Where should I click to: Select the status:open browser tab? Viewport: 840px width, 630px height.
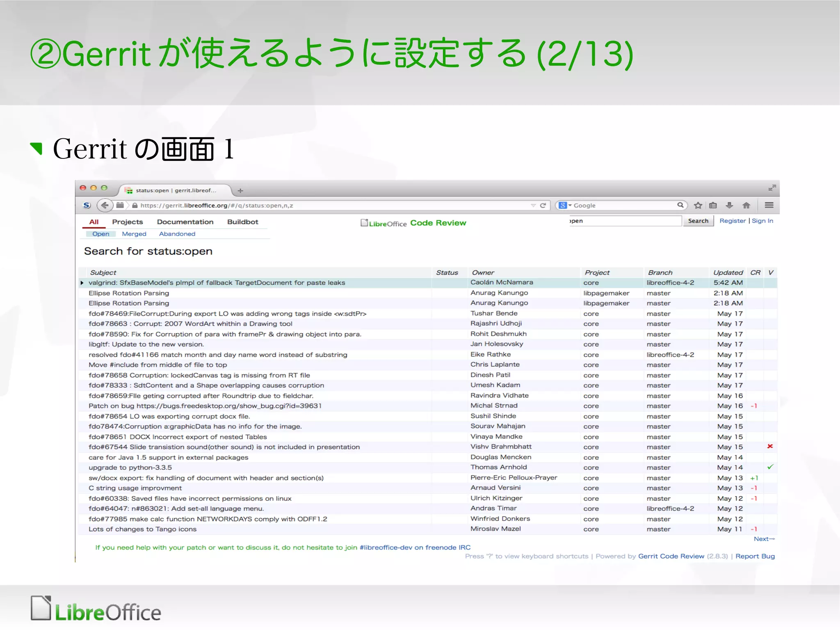[175, 190]
